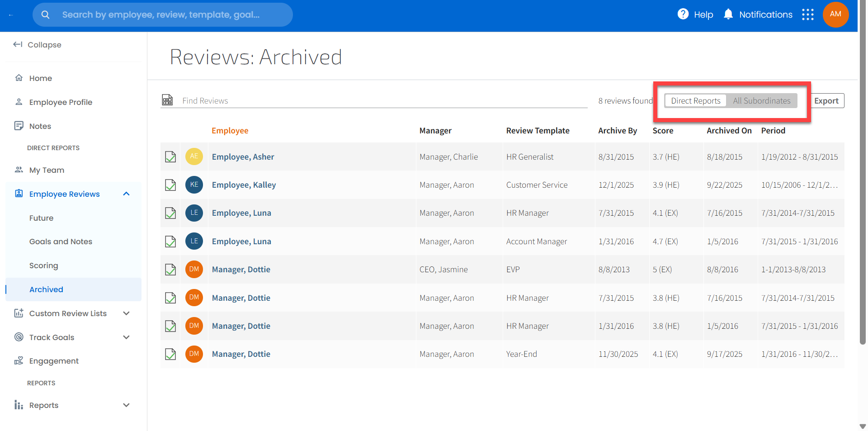This screenshot has height=431, width=868.
Task: Collapse the Employee Reviews section
Action: [126, 194]
